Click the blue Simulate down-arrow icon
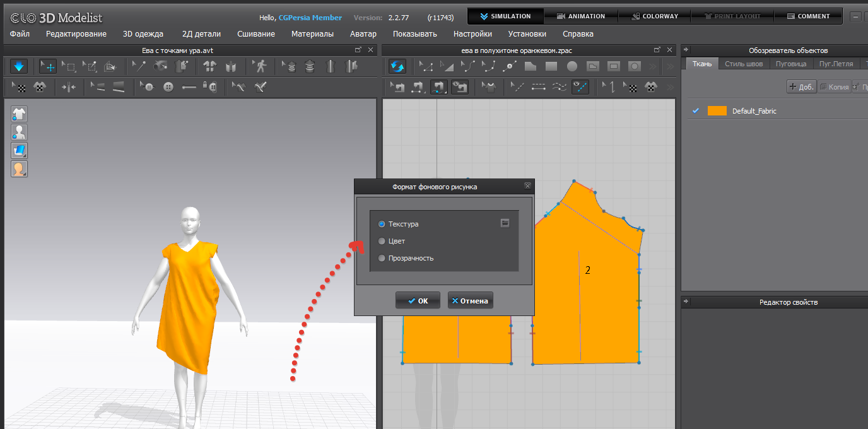Image resolution: width=868 pixels, height=429 pixels. (19, 66)
